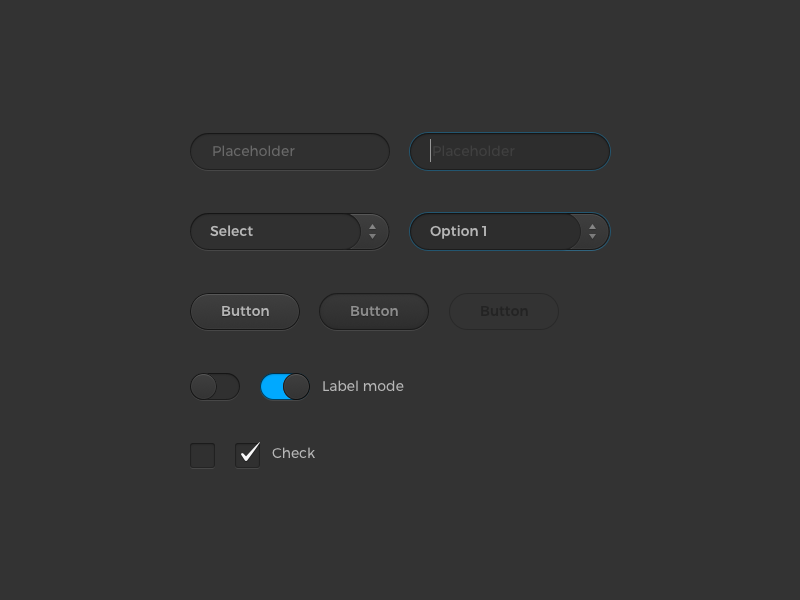Click inside the focused Placeholder field
Image resolution: width=800 pixels, height=600 pixels.
(510, 151)
